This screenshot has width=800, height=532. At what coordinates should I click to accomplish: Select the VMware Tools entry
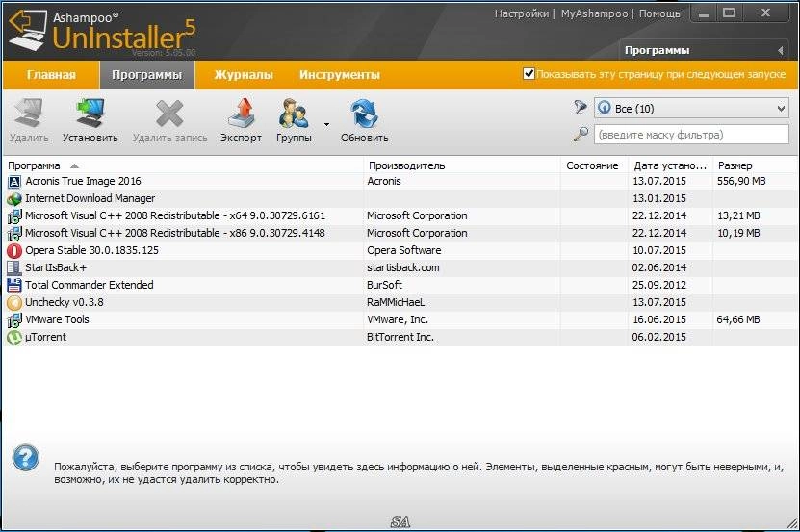(400, 319)
